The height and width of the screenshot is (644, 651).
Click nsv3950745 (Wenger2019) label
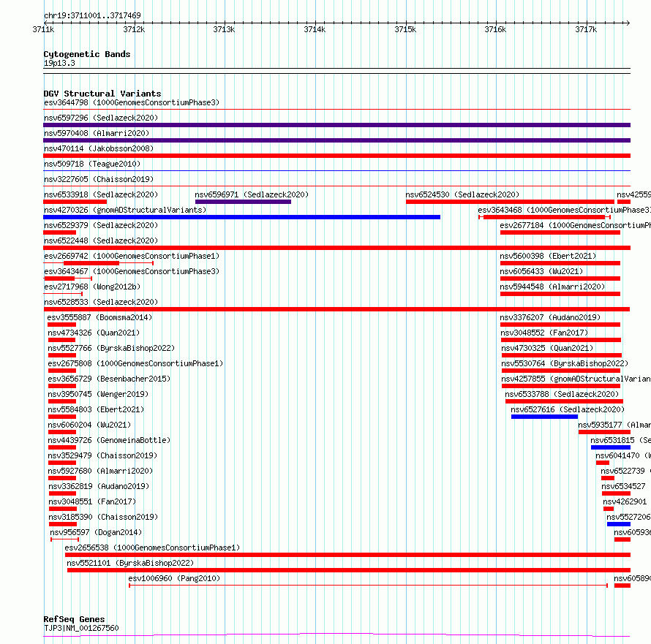pos(98,394)
